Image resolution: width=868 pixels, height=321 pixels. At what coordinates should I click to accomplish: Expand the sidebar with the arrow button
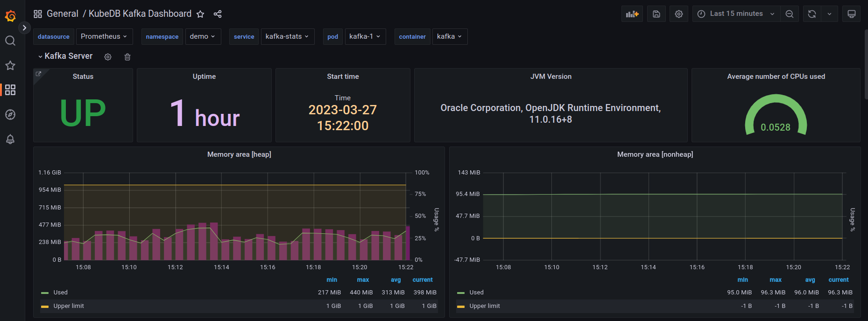click(24, 28)
